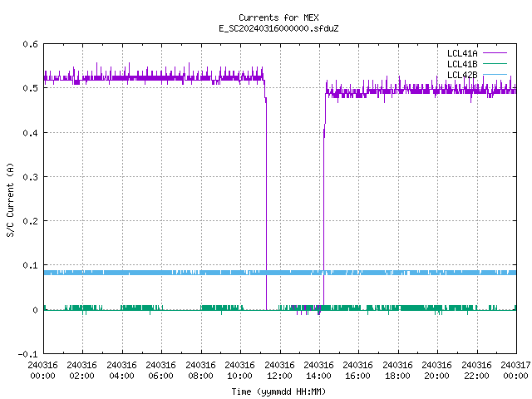This screenshot has height=399, width=532.
Task: Click the blue LCL42B trace near 0.08 A
Action: pos(280,273)
